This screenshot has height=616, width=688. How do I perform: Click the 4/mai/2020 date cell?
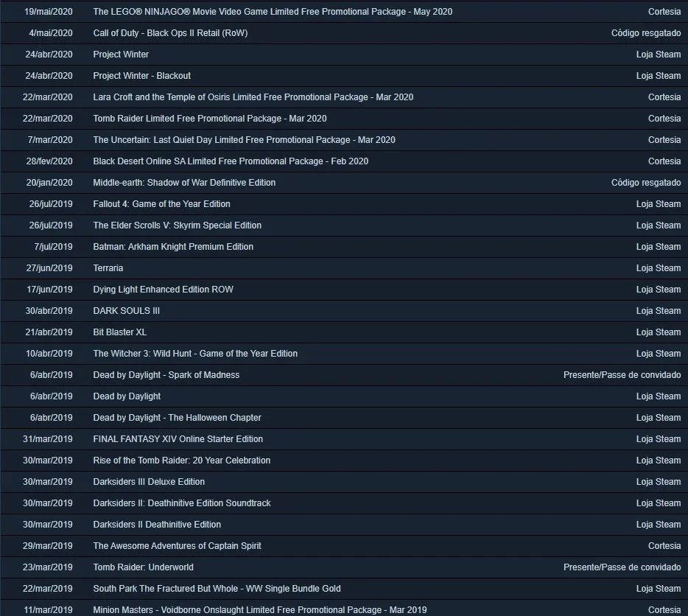coord(51,33)
